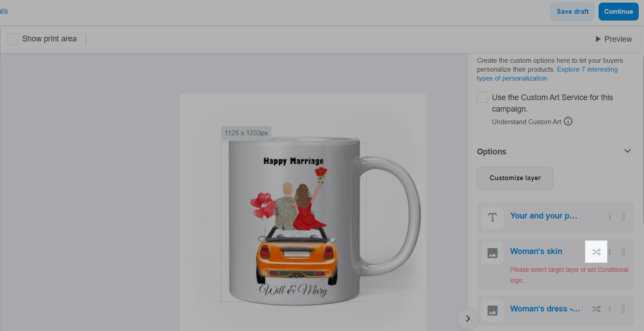
Task: Click the Will & Mary text on mug
Action: point(293,291)
